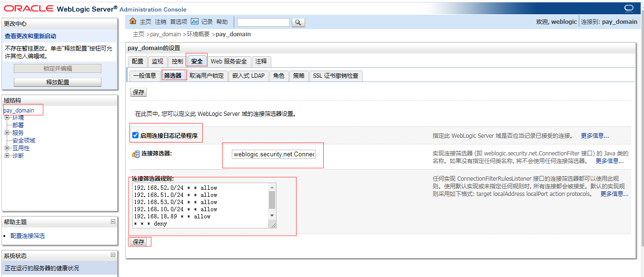Switch to 一般信息 subtab
Viewport: 644px width, 277px height.
click(145, 76)
